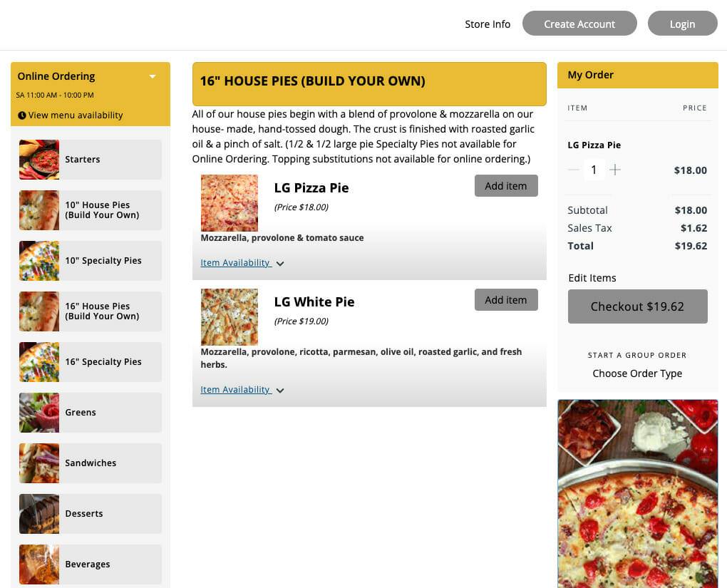The image size is (727, 588).
Task: Click Checkout $19.62
Action: coord(637,306)
